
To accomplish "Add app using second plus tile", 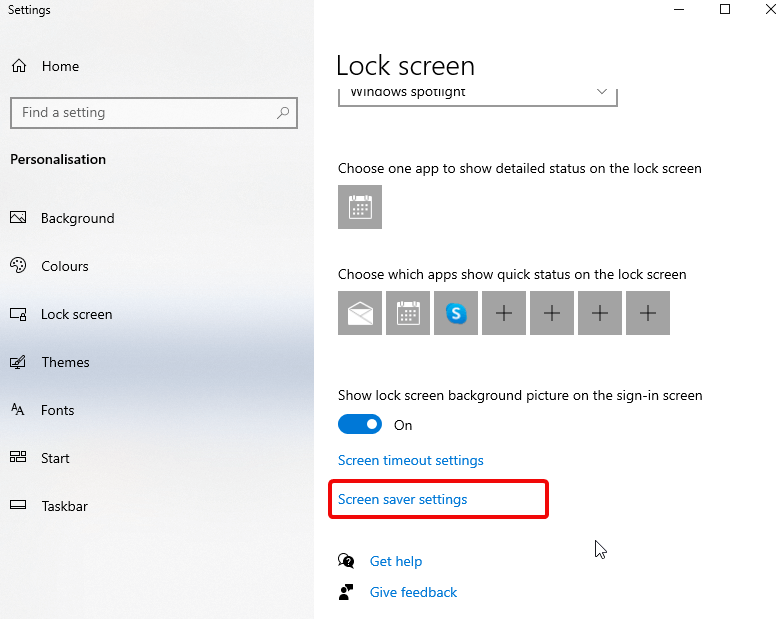I will click(552, 313).
